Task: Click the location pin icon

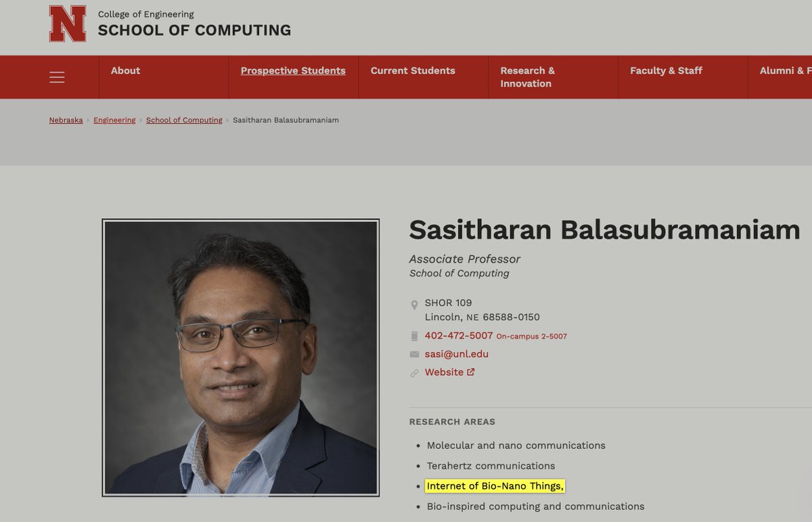Action: point(414,305)
